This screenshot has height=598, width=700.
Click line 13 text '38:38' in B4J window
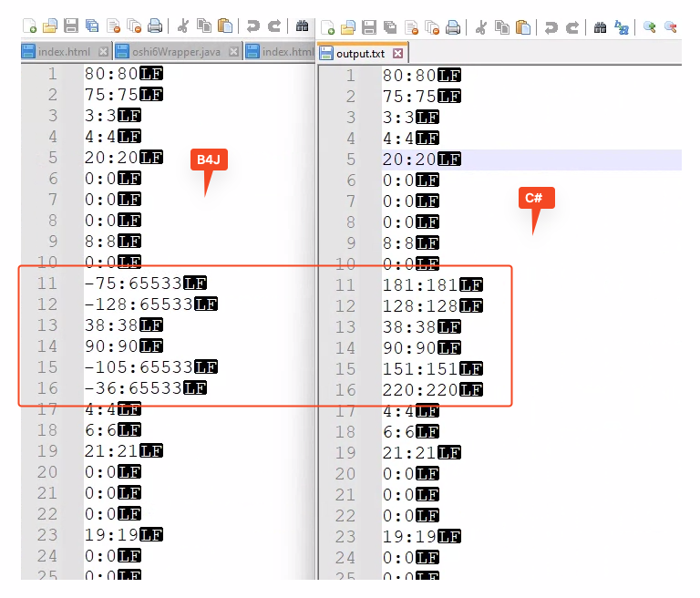(111, 325)
